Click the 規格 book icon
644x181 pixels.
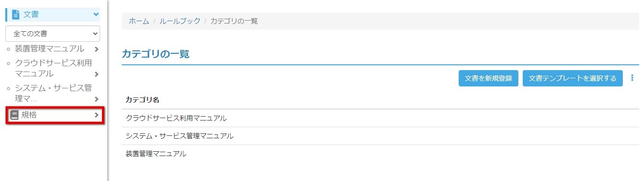(x=14, y=115)
